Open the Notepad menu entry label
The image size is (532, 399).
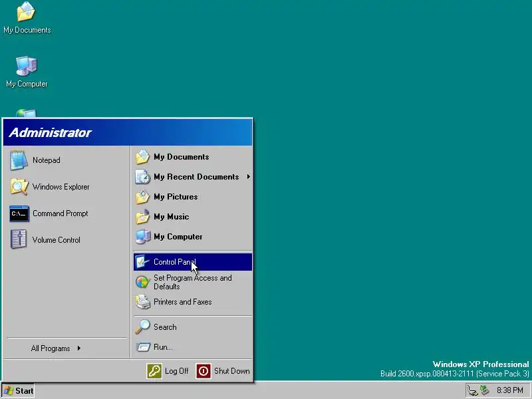pos(46,160)
